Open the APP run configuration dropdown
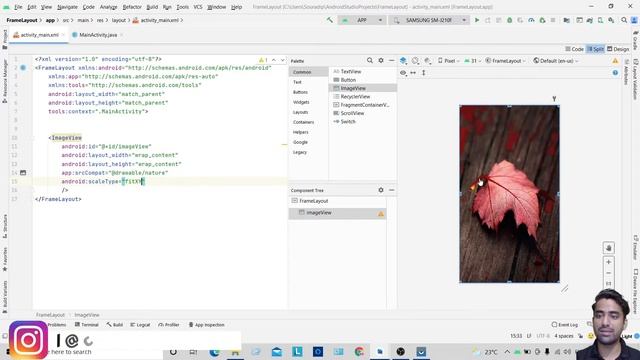This screenshot has width=640, height=360. click(x=362, y=20)
